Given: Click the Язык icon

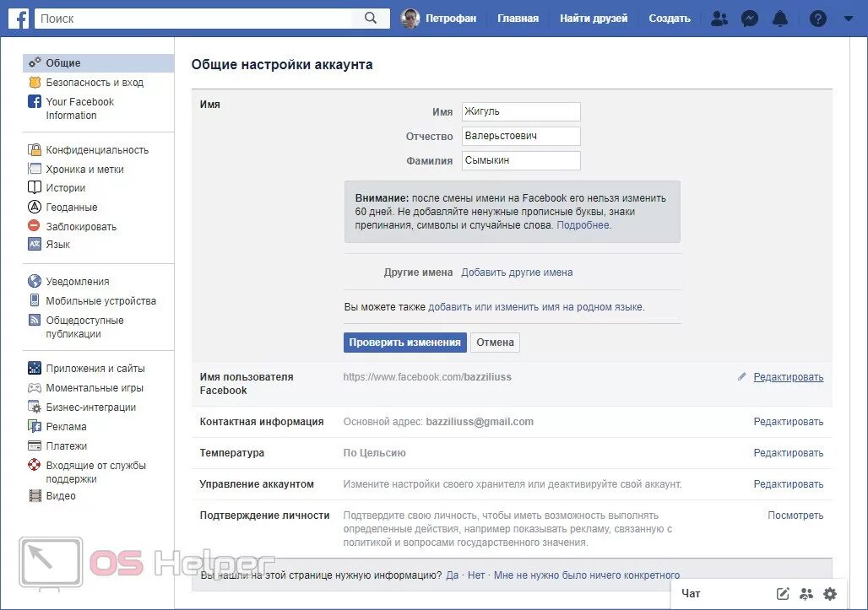Looking at the screenshot, I should pyautogui.click(x=35, y=244).
